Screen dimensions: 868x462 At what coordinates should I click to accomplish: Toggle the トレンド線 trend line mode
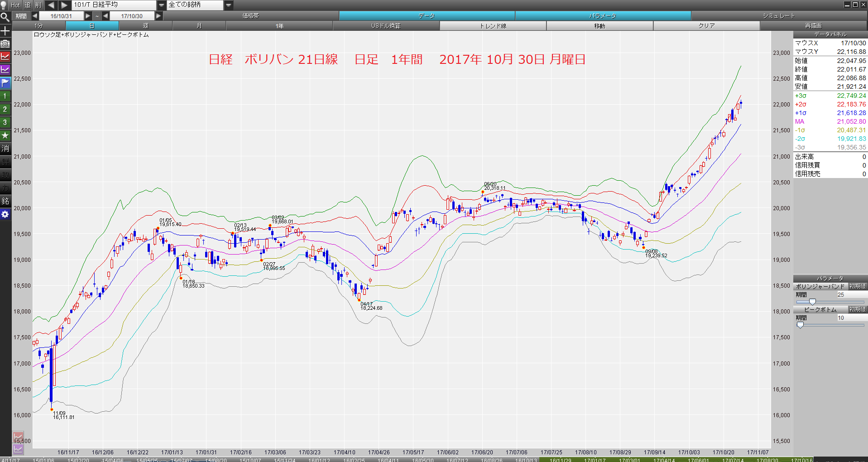(x=493, y=26)
